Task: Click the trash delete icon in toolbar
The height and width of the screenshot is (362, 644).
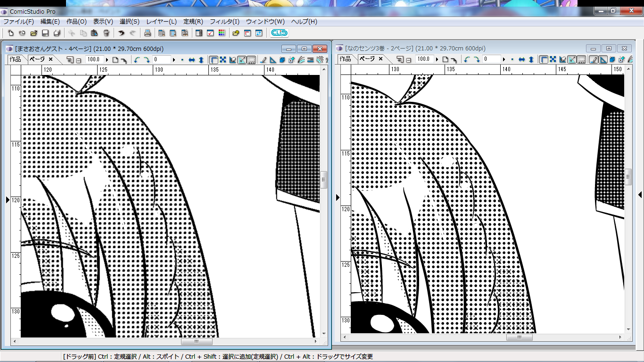Action: tap(107, 33)
